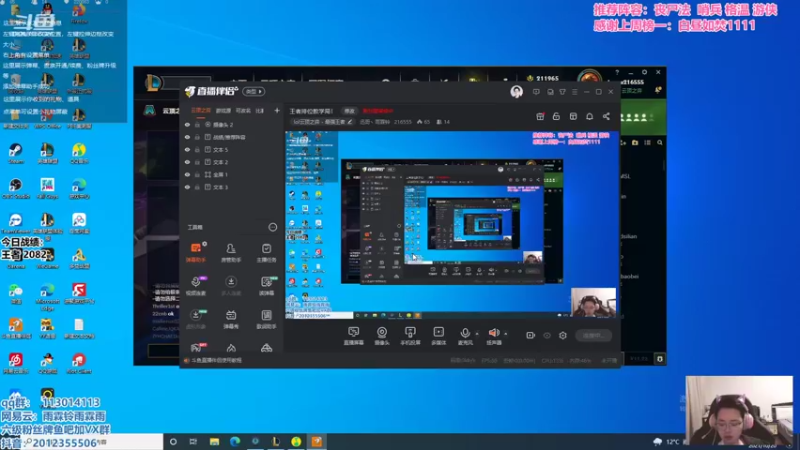Select the 文本 3 source row
800x450 pixels.
click(x=232, y=187)
